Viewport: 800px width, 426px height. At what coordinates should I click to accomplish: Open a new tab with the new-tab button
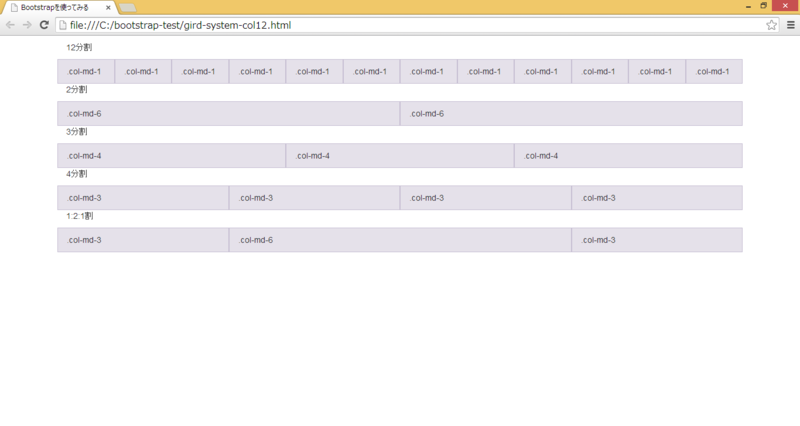tap(127, 8)
